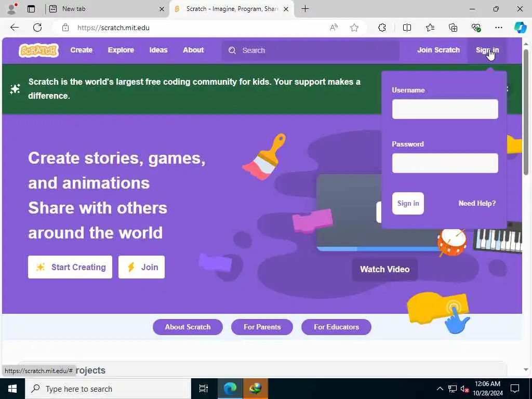532x399 pixels.
Task: Click the scrollbar down arrow
Action: (x=526, y=369)
